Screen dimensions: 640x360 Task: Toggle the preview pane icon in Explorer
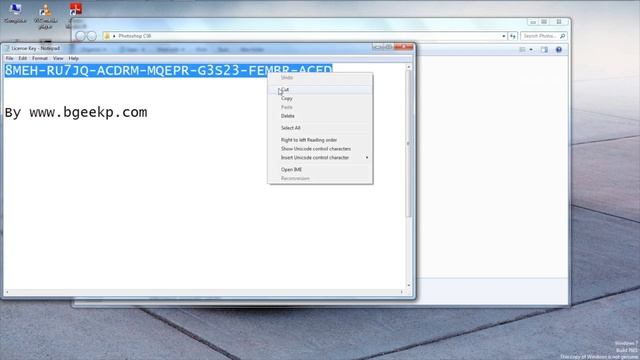click(544, 49)
